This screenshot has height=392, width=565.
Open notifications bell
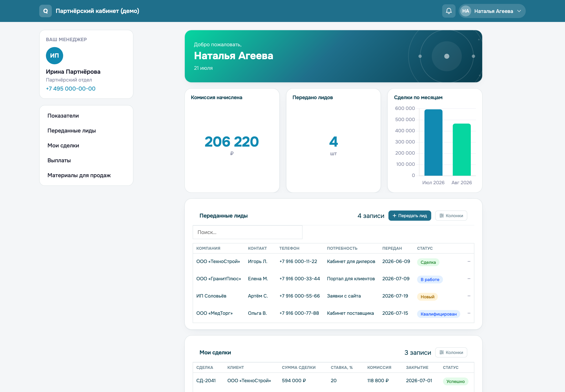(x=449, y=11)
